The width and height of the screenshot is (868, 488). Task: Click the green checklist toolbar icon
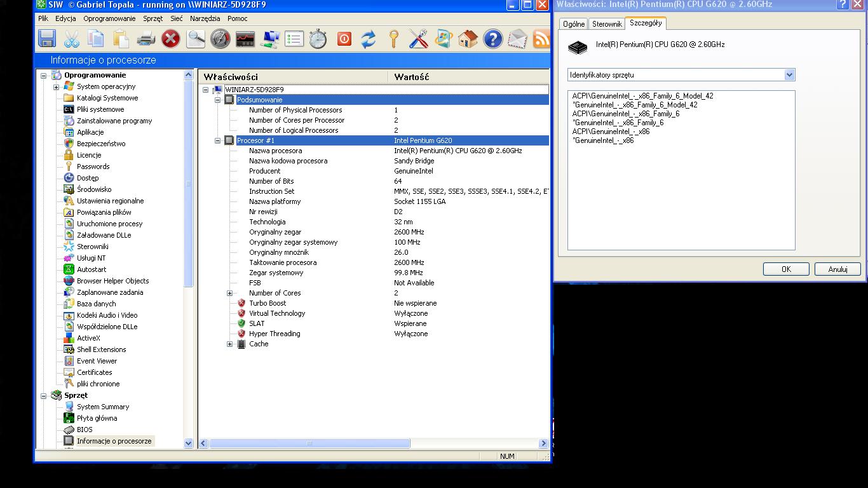[x=294, y=39]
